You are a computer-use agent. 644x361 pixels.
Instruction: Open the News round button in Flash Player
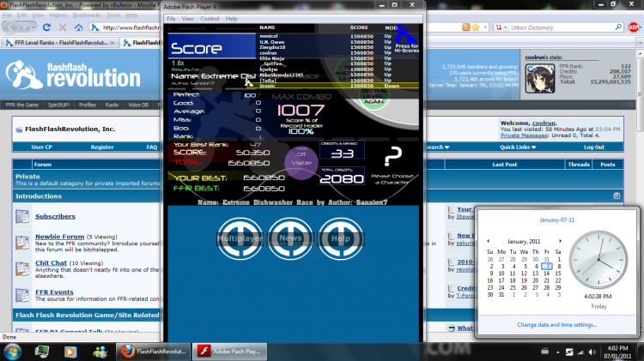coord(290,238)
